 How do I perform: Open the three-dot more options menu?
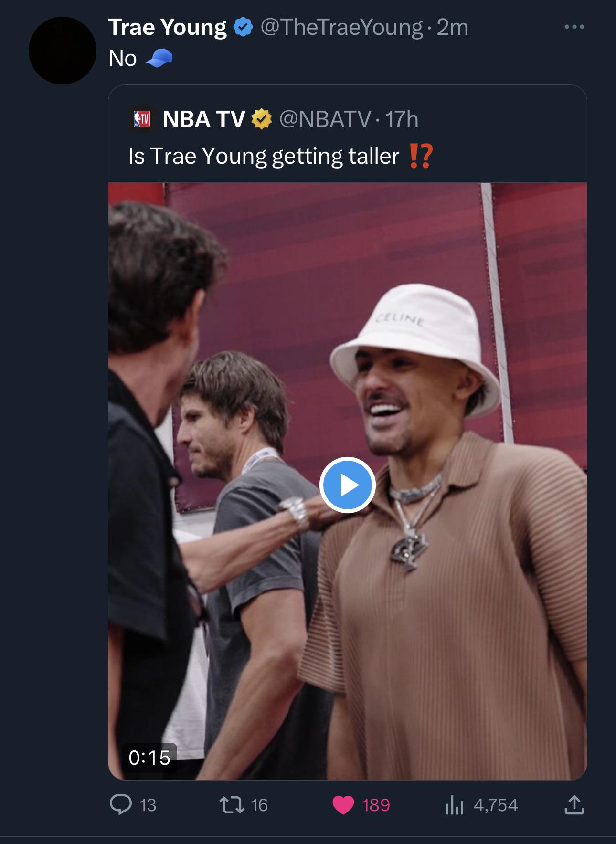pos(574,27)
